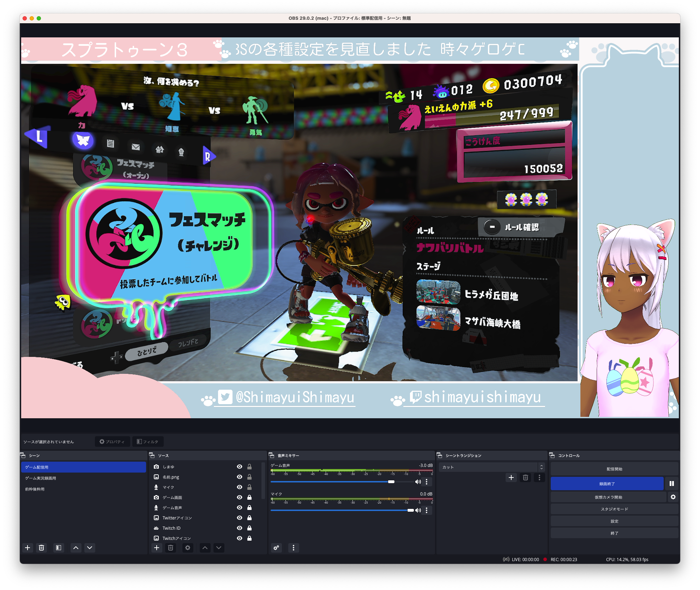Move scene up with arrow button
Viewport: 700px width, 590px height.
76,548
